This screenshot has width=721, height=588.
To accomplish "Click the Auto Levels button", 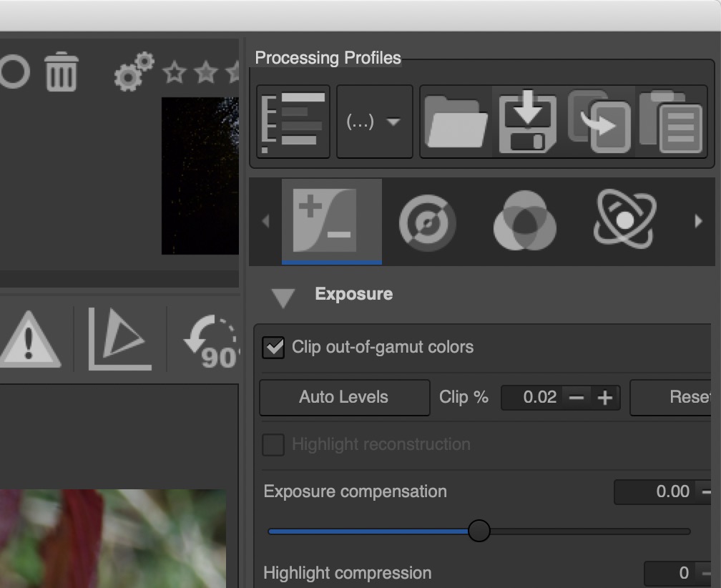I will coord(344,397).
